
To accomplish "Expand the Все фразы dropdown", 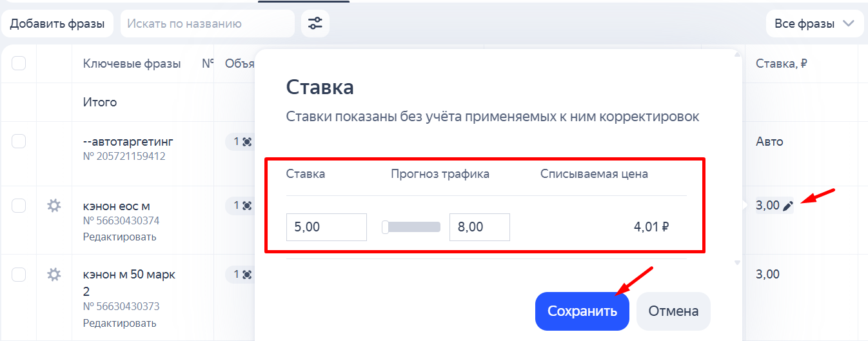I will click(814, 24).
